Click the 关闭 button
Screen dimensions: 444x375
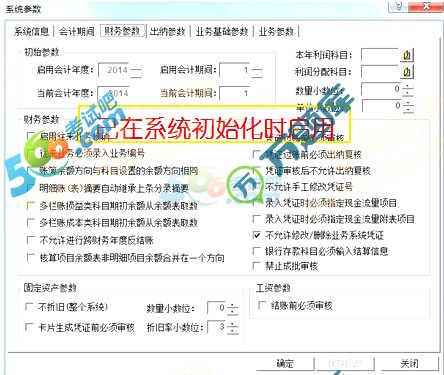(x=409, y=363)
